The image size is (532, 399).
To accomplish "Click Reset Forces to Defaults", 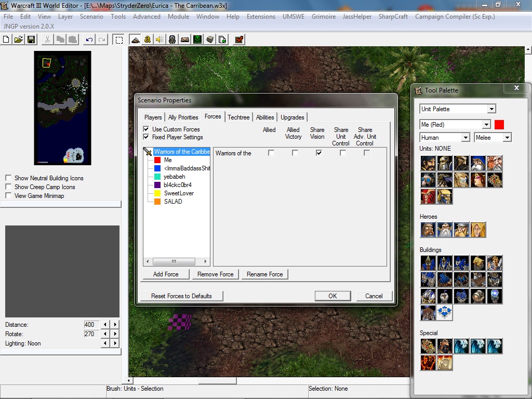I will tap(181, 296).
